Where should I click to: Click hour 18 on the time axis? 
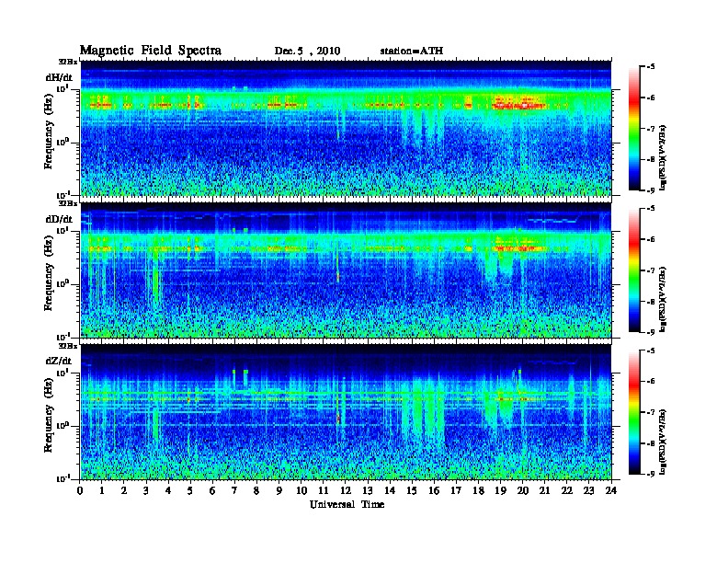coord(478,490)
